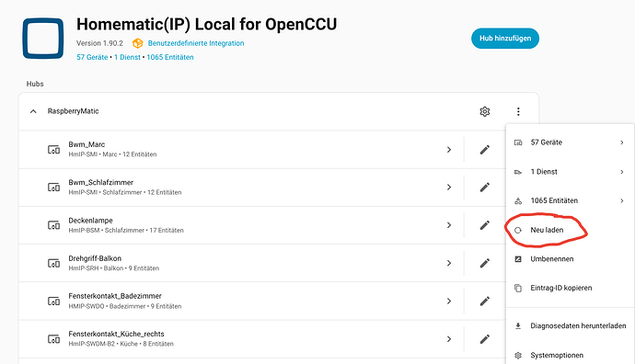Click Hub hinzufügen button
This screenshot has height=364, width=635.
[505, 39]
